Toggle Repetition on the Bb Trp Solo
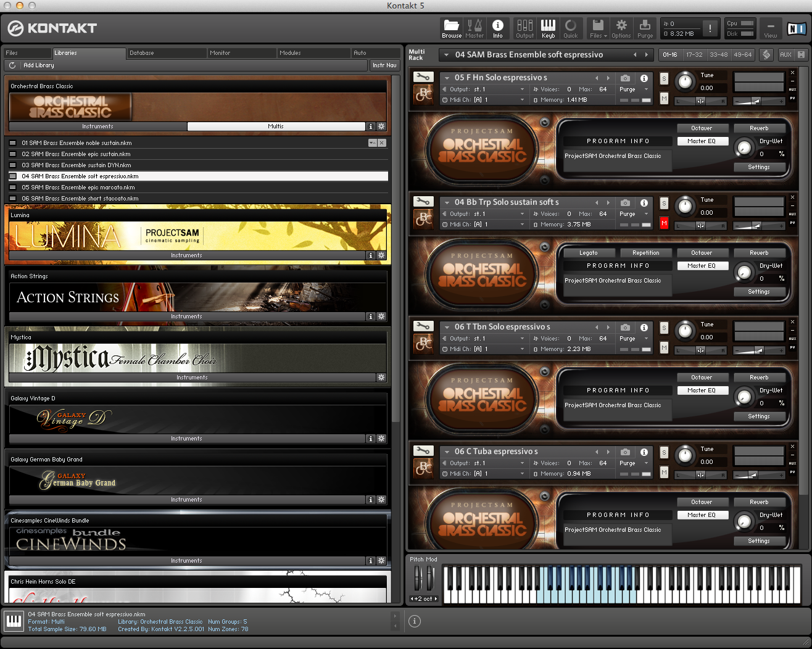Image resolution: width=812 pixels, height=649 pixels. pyautogui.click(x=646, y=252)
